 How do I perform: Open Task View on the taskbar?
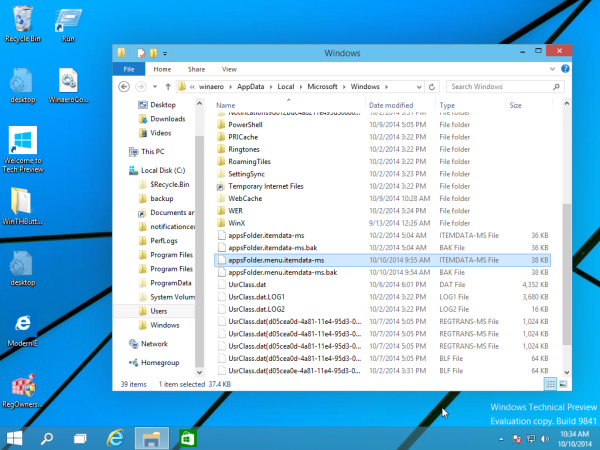tap(80, 439)
